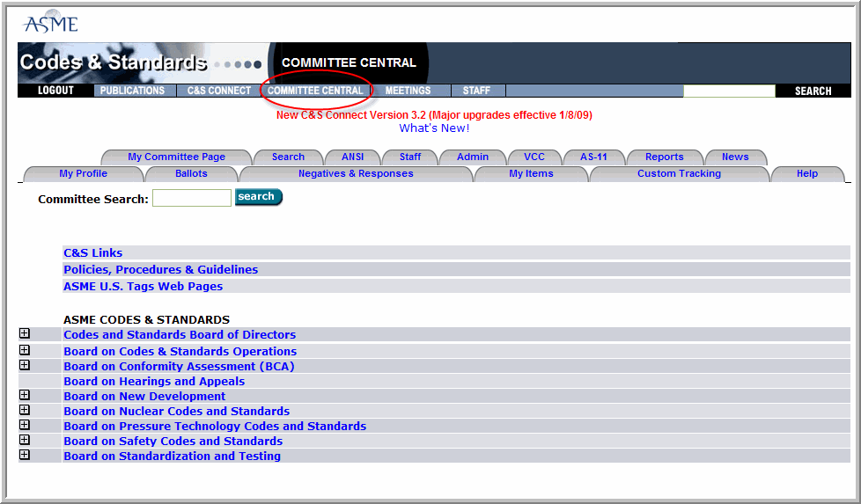Switch to the ANSI tab

click(x=352, y=157)
